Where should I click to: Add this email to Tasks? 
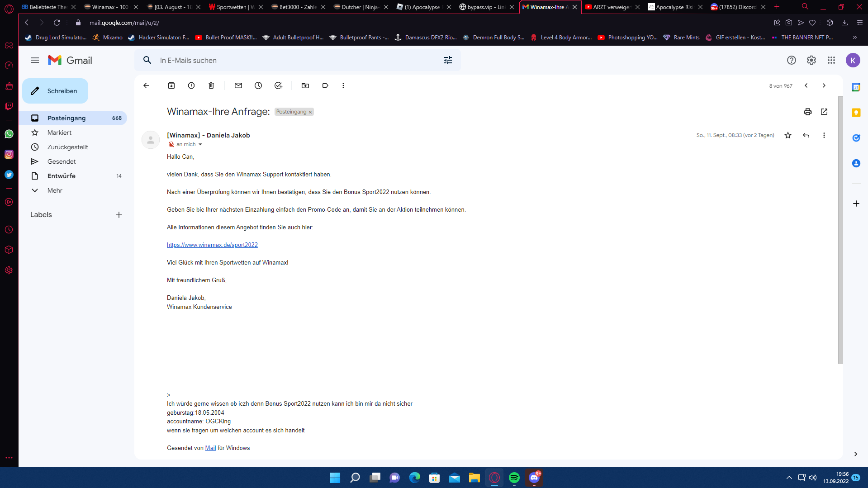tap(278, 85)
